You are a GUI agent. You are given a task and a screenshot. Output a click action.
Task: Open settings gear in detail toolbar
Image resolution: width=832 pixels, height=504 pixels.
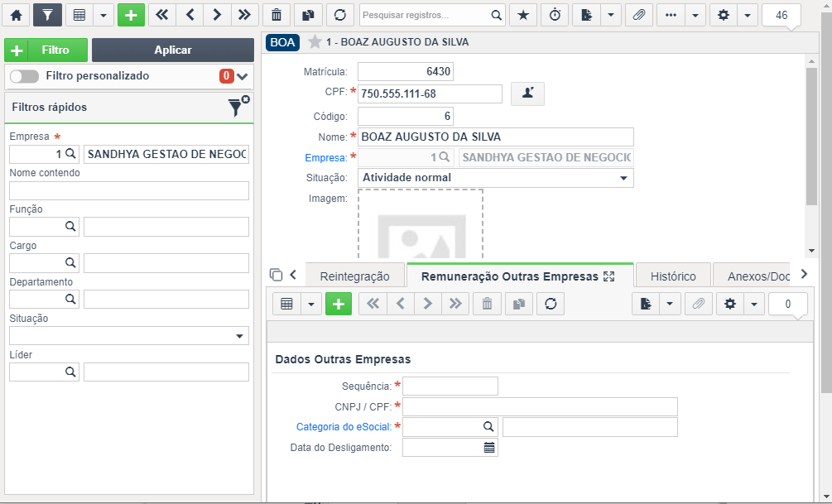[730, 304]
